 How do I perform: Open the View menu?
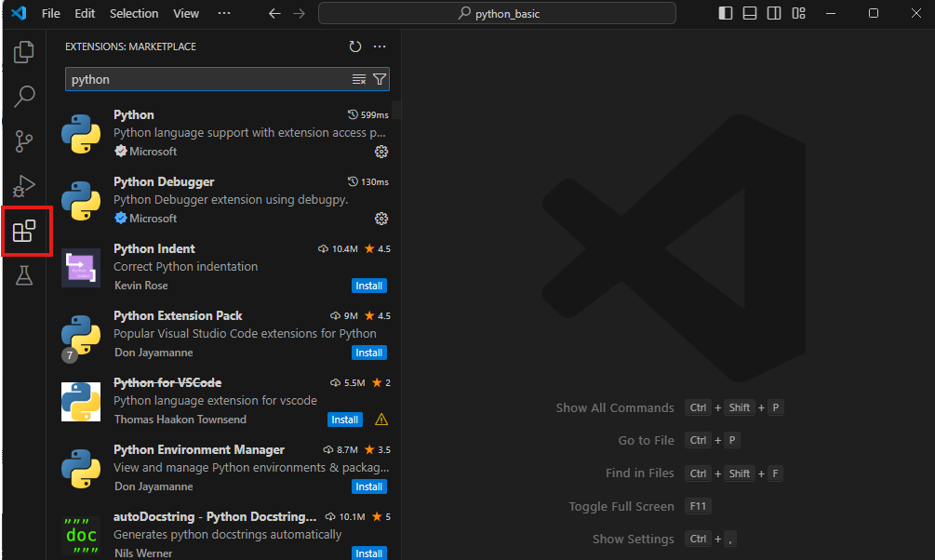click(186, 13)
